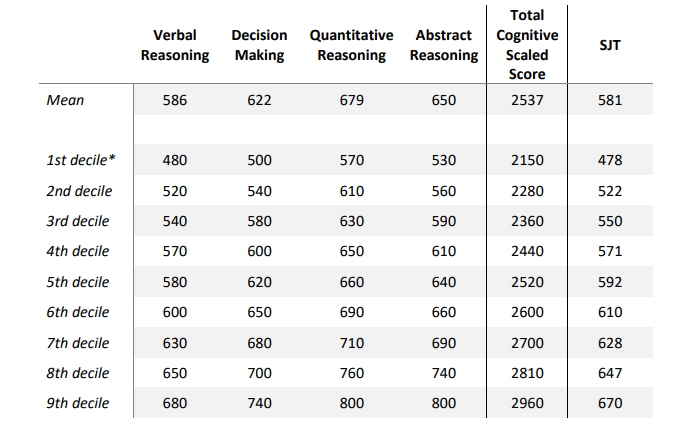Click the 6th decile Abstract Reasoning 660

coord(444,312)
